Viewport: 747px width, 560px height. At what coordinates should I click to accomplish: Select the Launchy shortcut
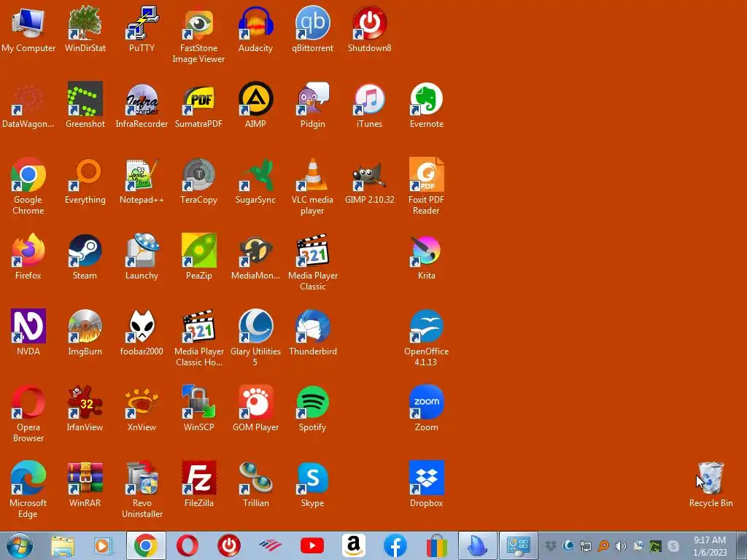[142, 250]
